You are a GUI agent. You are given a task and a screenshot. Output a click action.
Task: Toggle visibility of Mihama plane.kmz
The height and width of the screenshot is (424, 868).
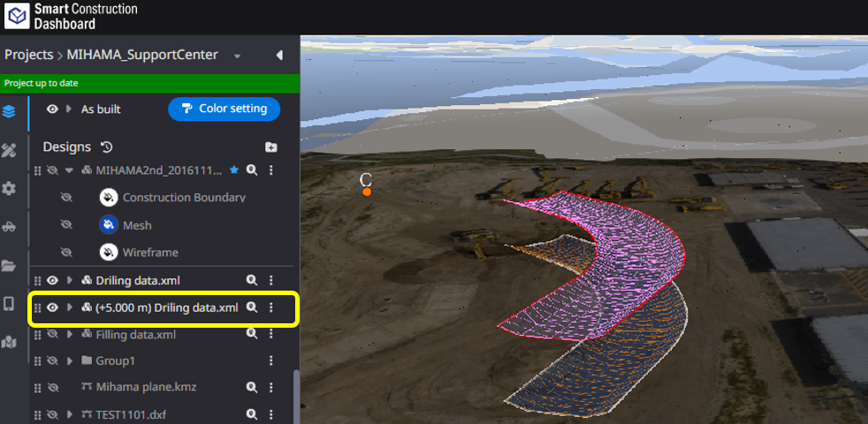53,387
